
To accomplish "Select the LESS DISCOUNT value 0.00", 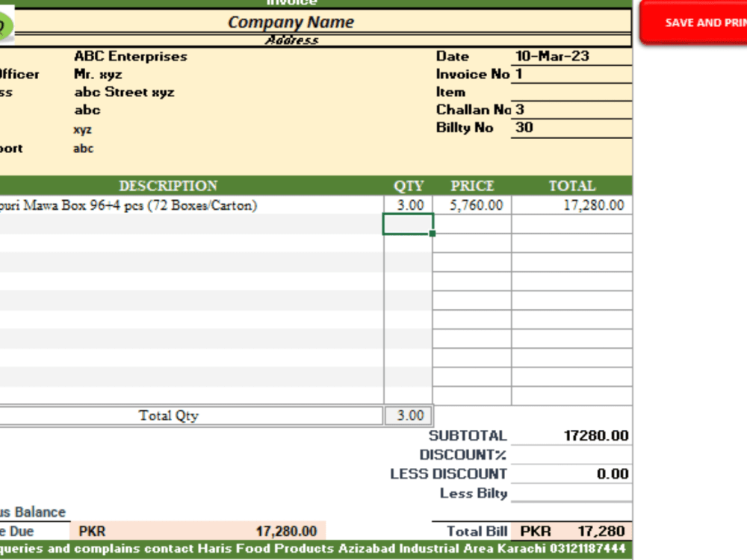I will tap(571, 474).
